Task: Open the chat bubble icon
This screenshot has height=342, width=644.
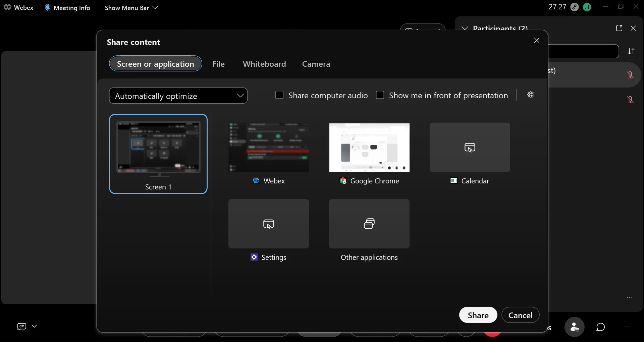Action: tap(600, 327)
